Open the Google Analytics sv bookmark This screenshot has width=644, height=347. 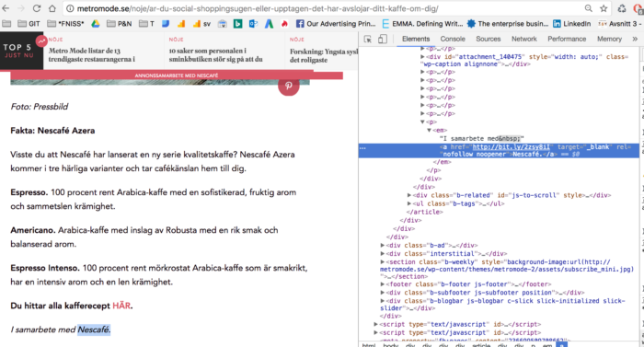click(201, 24)
